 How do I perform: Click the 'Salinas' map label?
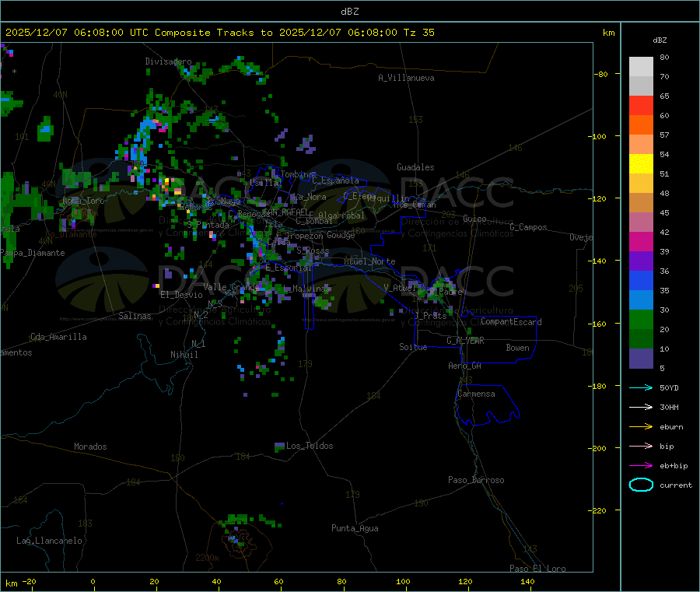135,316
